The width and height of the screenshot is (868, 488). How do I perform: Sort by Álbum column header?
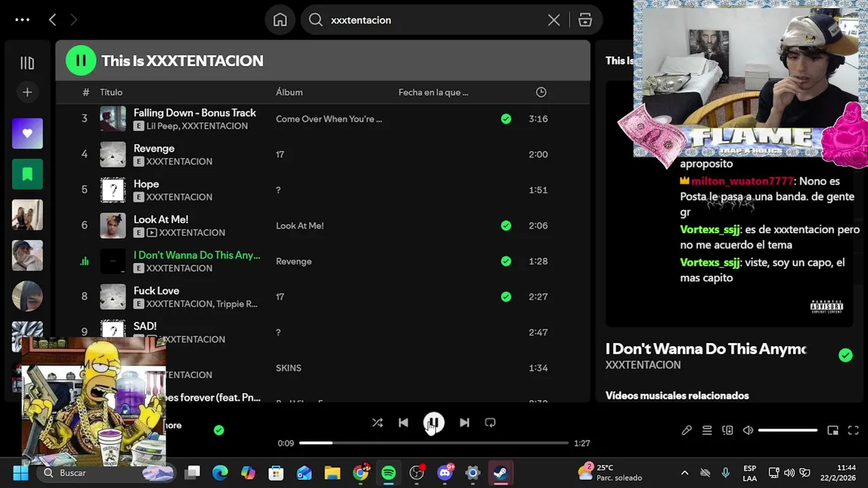click(290, 92)
